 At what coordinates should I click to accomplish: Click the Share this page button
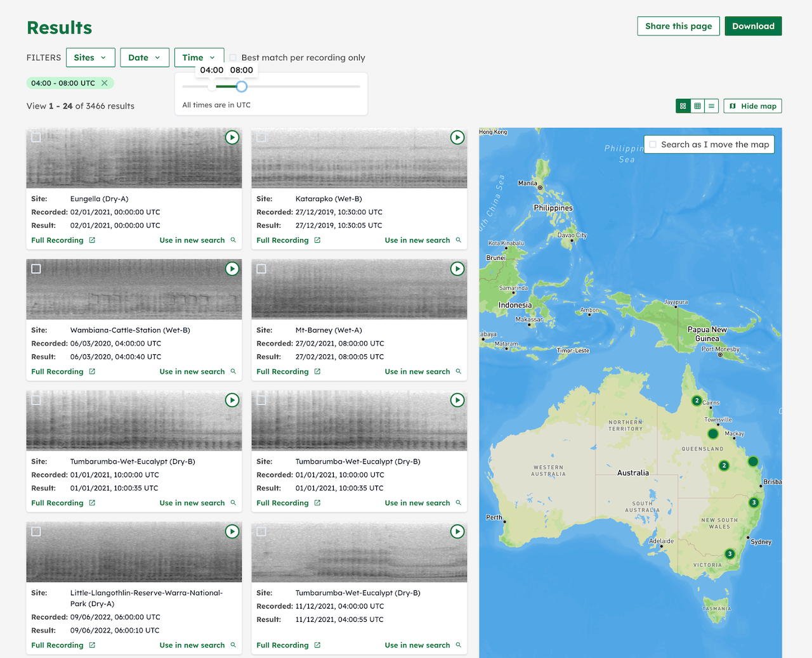pos(678,26)
